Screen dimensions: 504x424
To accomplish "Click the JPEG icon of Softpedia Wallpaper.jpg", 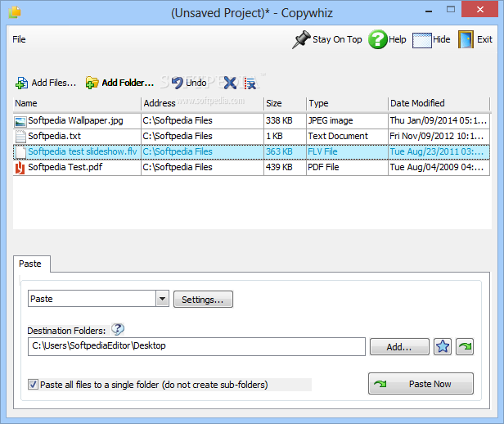I will [20, 121].
